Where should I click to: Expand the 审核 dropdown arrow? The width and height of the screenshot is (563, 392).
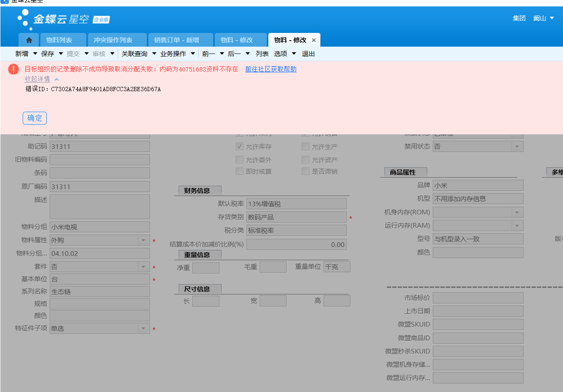point(112,54)
